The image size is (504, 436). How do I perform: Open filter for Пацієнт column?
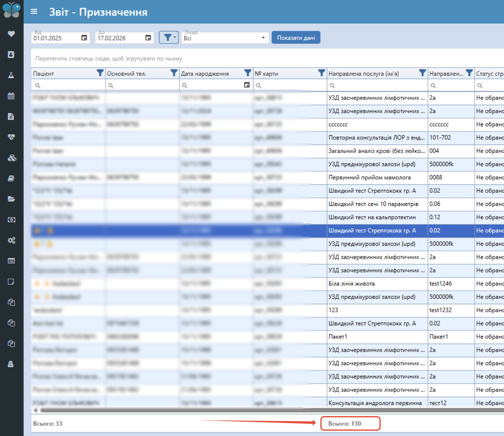click(100, 73)
